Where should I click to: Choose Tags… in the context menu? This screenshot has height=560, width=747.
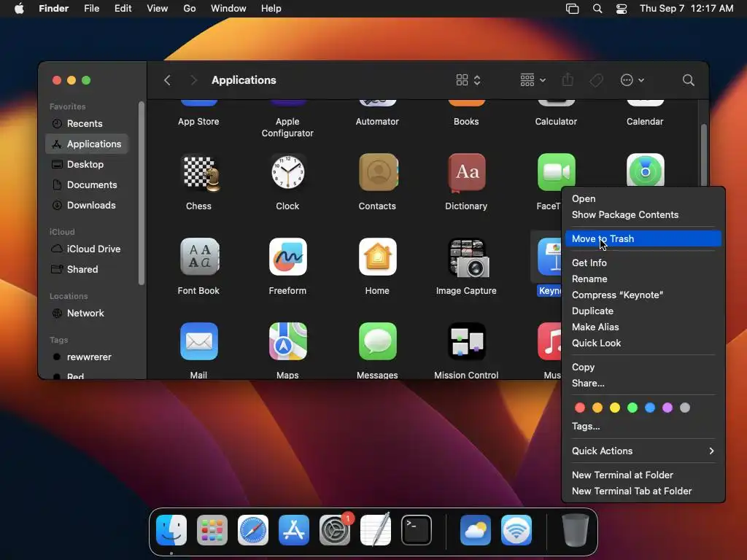(643, 426)
